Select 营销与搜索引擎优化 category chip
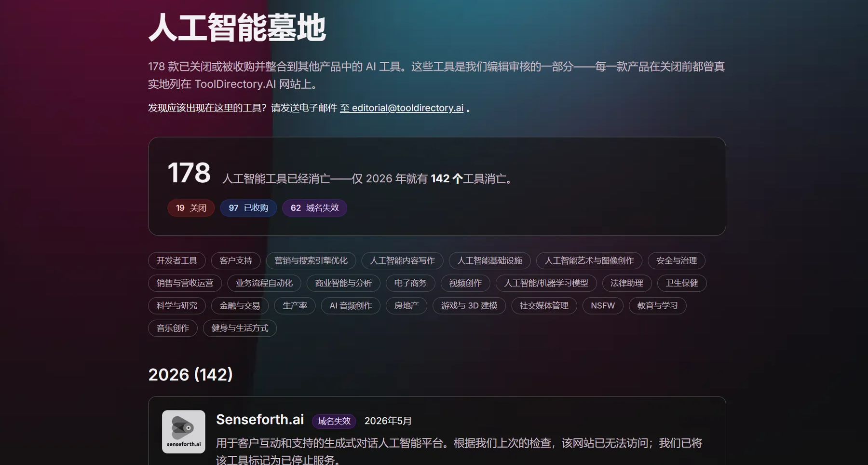 311,260
